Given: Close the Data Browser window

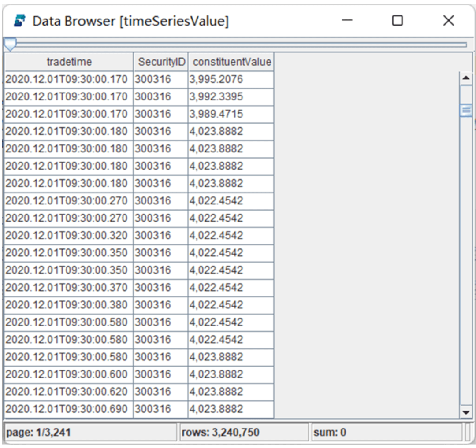Looking at the screenshot, I should 448,21.
